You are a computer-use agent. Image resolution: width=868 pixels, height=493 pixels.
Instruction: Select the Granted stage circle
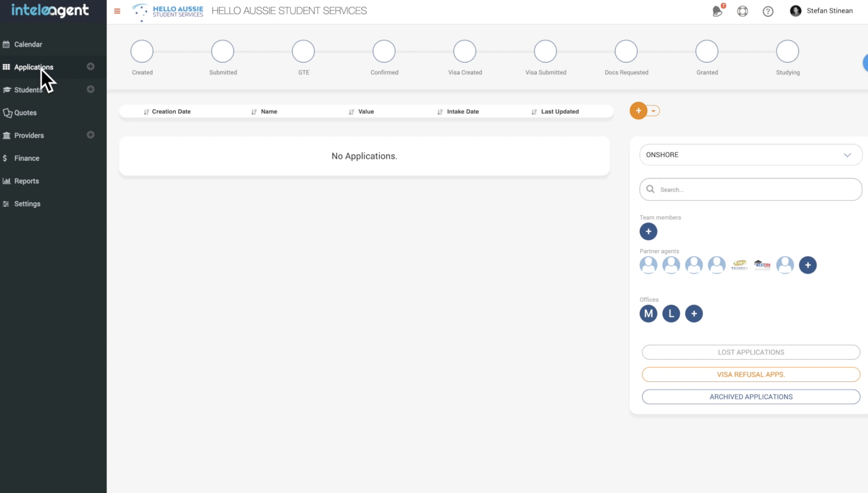707,51
